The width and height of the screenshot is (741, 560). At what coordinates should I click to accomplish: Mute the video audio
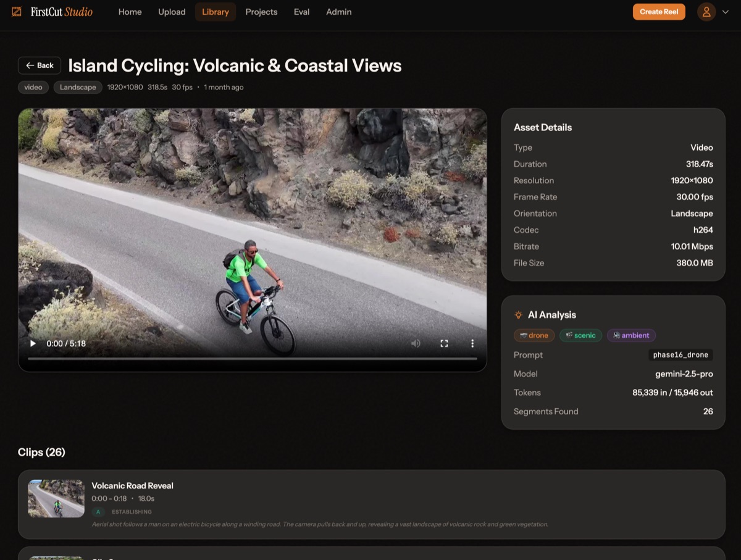(x=416, y=343)
